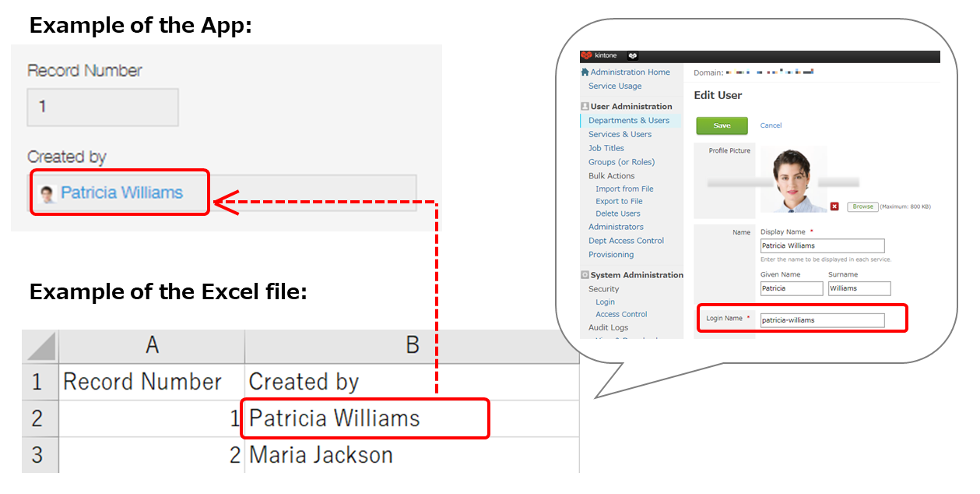
Task: Click the Surname input field
Action: pyautogui.click(x=859, y=288)
